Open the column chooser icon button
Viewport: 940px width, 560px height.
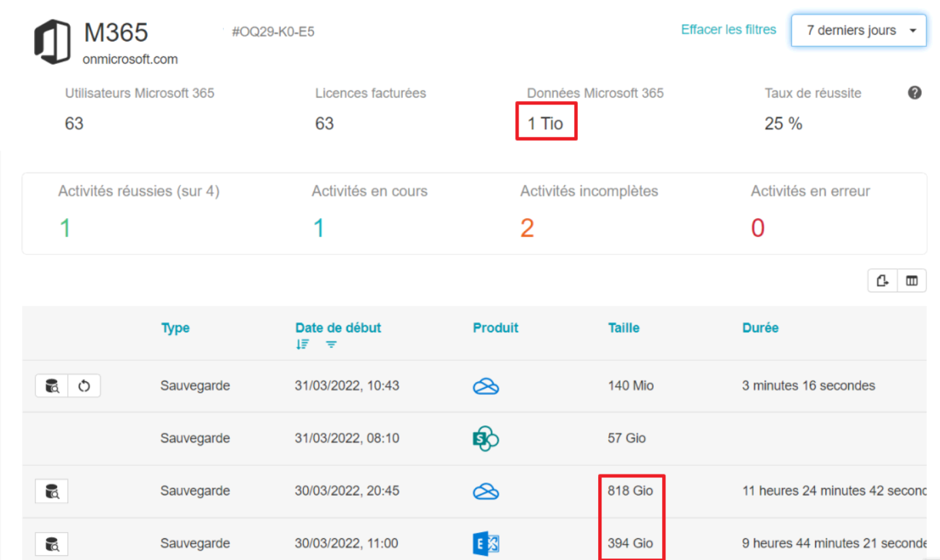click(911, 281)
